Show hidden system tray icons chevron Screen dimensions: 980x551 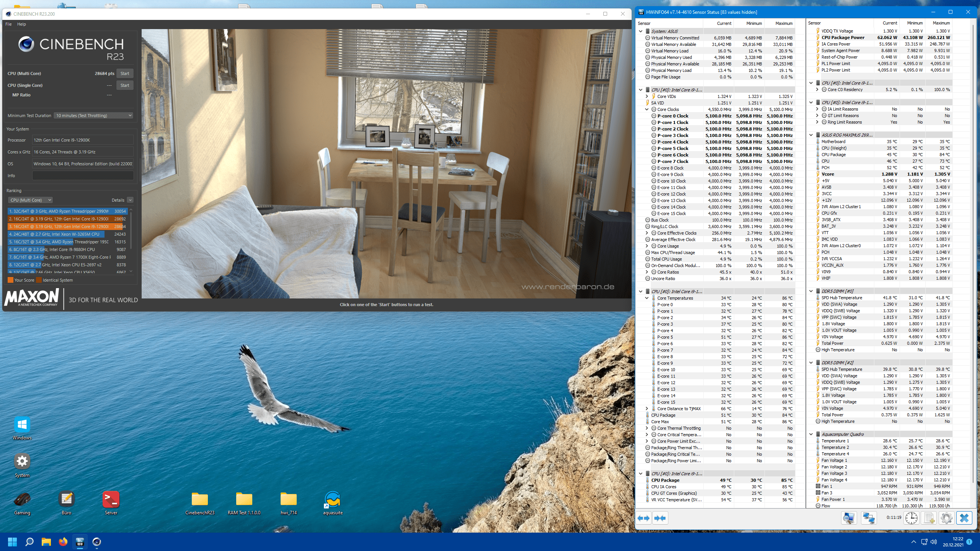[x=913, y=542]
